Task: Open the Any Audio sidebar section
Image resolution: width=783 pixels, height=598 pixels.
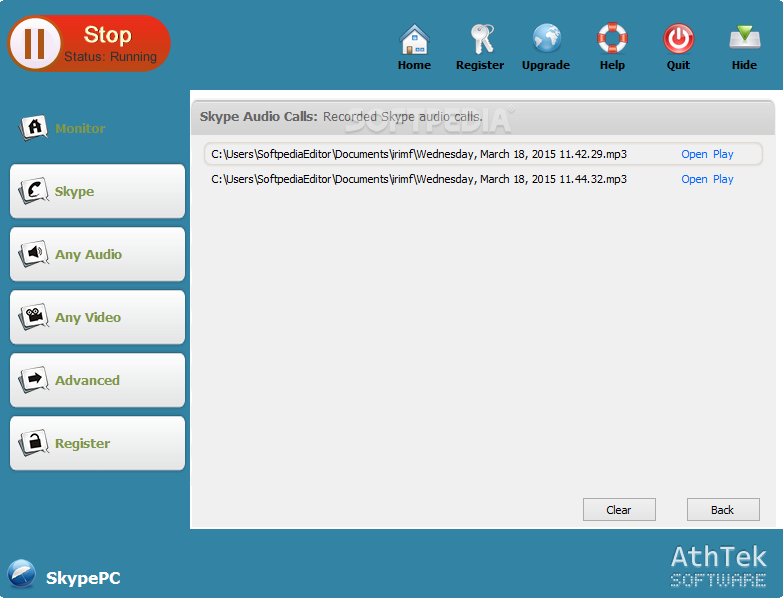Action: (x=97, y=254)
